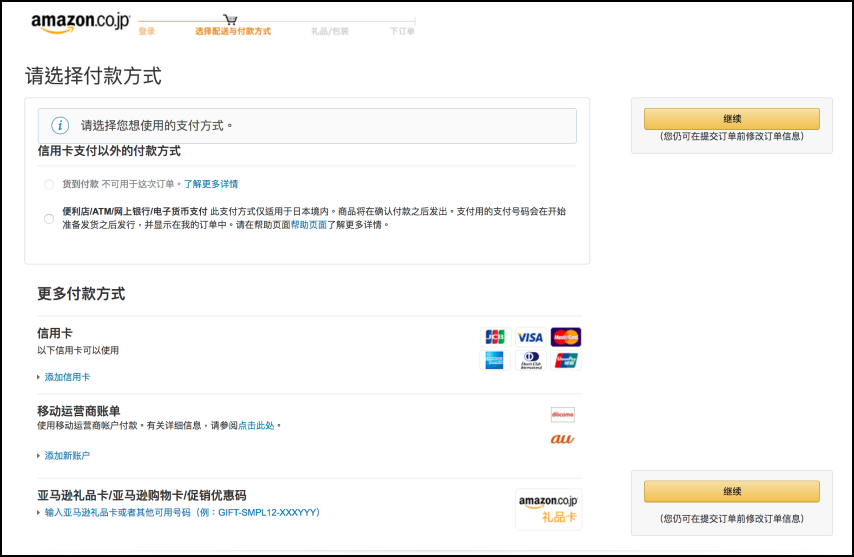Click the Amazon.co.jp logo
854x557 pixels.
(x=80, y=22)
